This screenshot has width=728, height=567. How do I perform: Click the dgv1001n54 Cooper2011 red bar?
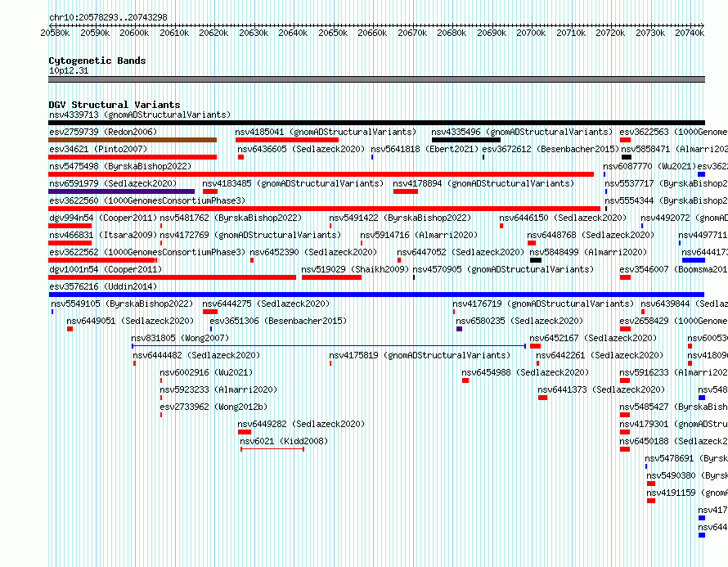(173, 277)
